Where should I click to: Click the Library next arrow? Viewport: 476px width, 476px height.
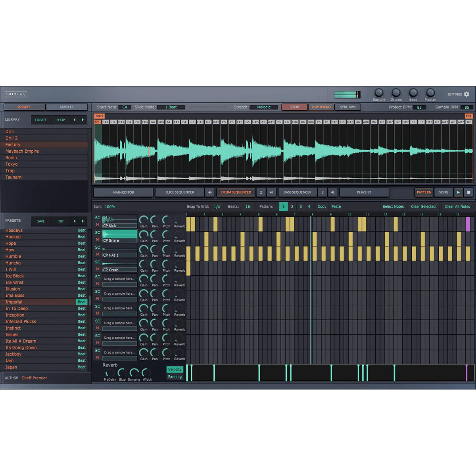point(83,120)
